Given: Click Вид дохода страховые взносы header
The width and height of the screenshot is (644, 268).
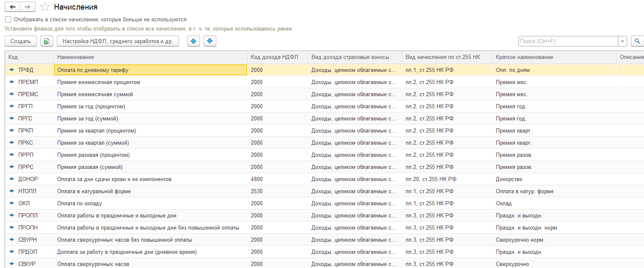Looking at the screenshot, I should 355,57.
